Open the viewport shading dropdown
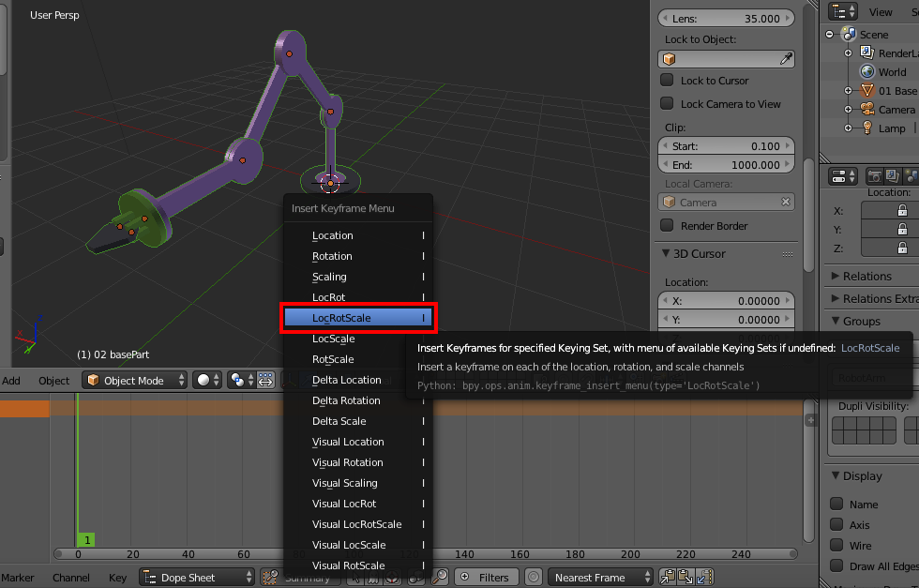 click(x=207, y=380)
